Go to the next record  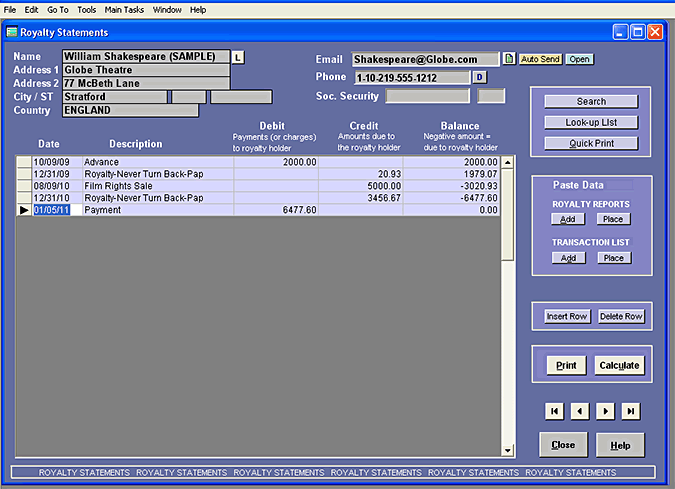pos(605,411)
